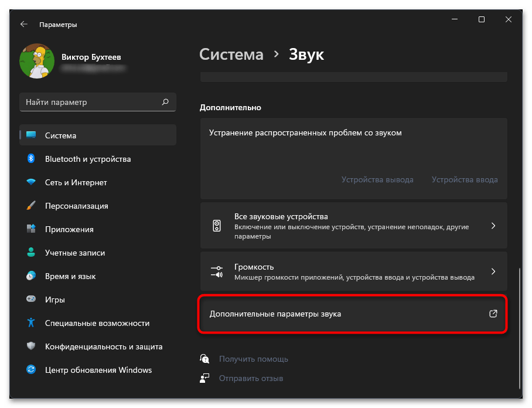532x408 pixels.
Task: Expand the Громкость mixer chevron
Action: [493, 271]
